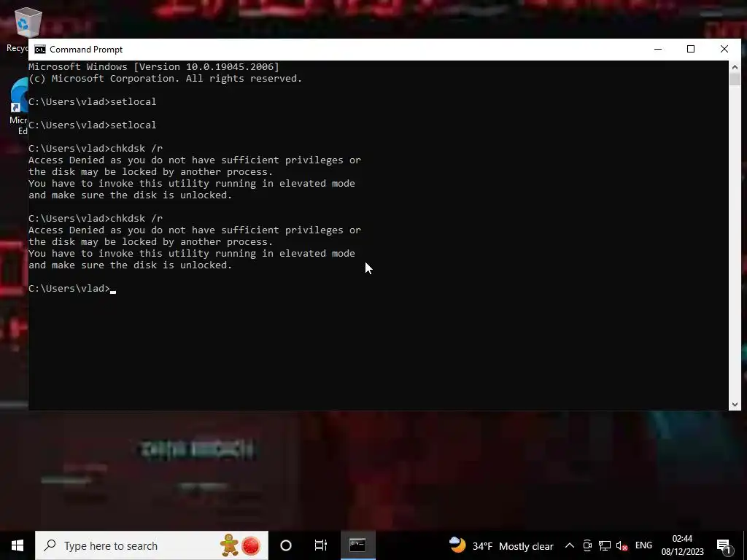
Task: Click the first setlocal command line
Action: (x=93, y=101)
